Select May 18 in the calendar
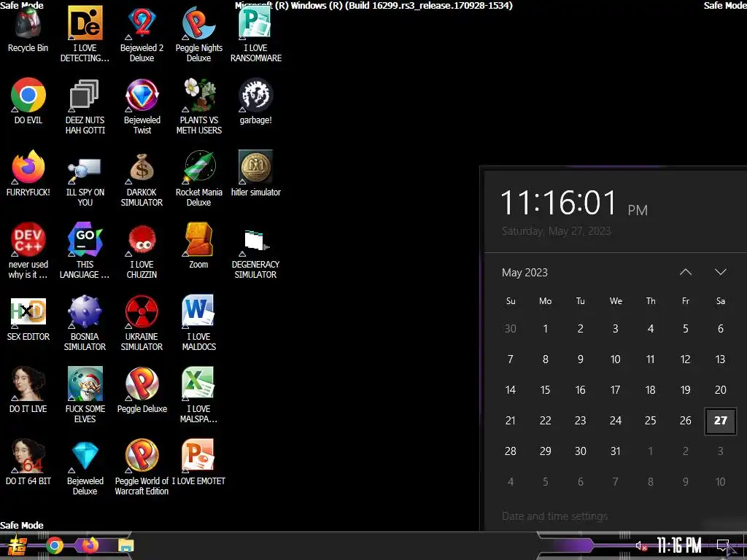The width and height of the screenshot is (747, 560). (x=650, y=390)
